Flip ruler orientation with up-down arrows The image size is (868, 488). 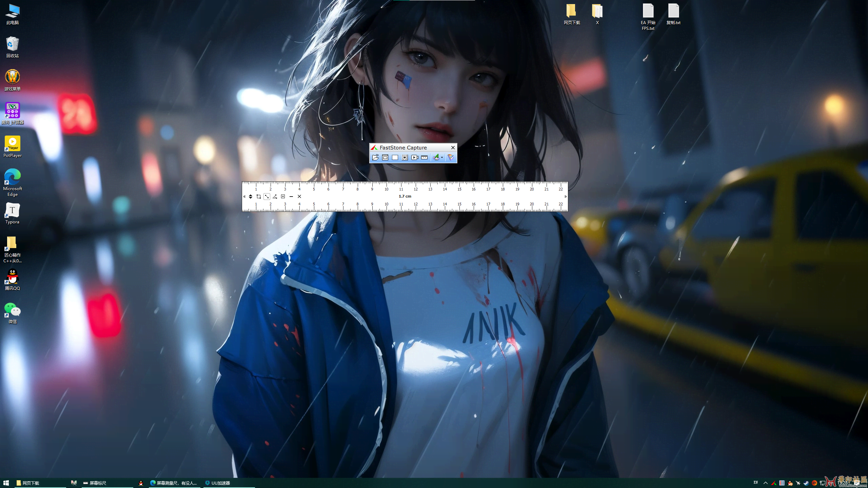pos(251,197)
